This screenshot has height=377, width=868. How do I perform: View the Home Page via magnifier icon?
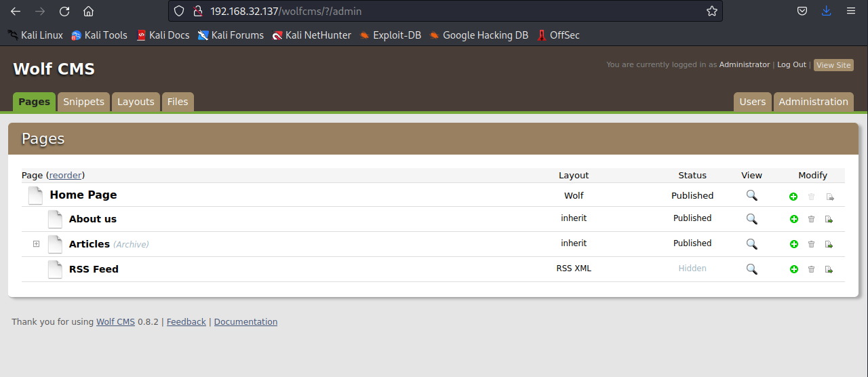pyautogui.click(x=751, y=195)
